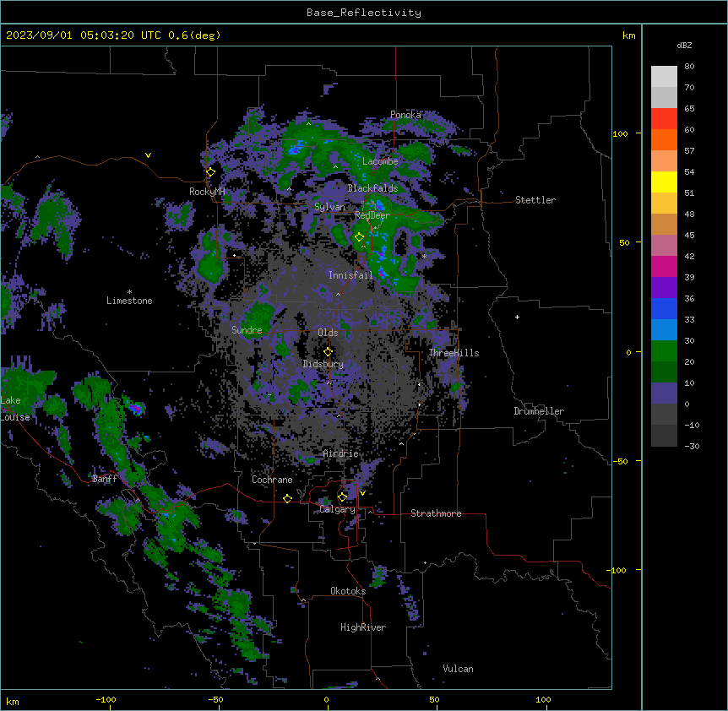Click the dBZ legend heading

pyautogui.click(x=684, y=45)
